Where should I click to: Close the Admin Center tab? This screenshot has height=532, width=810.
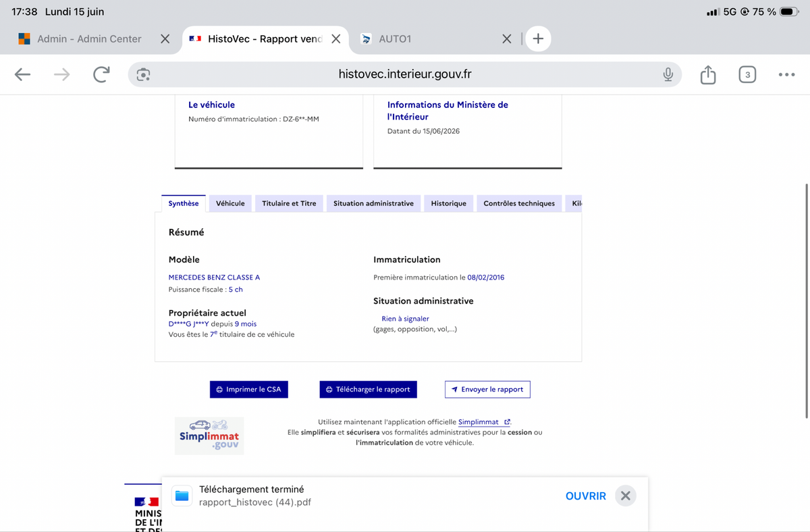[165, 39]
